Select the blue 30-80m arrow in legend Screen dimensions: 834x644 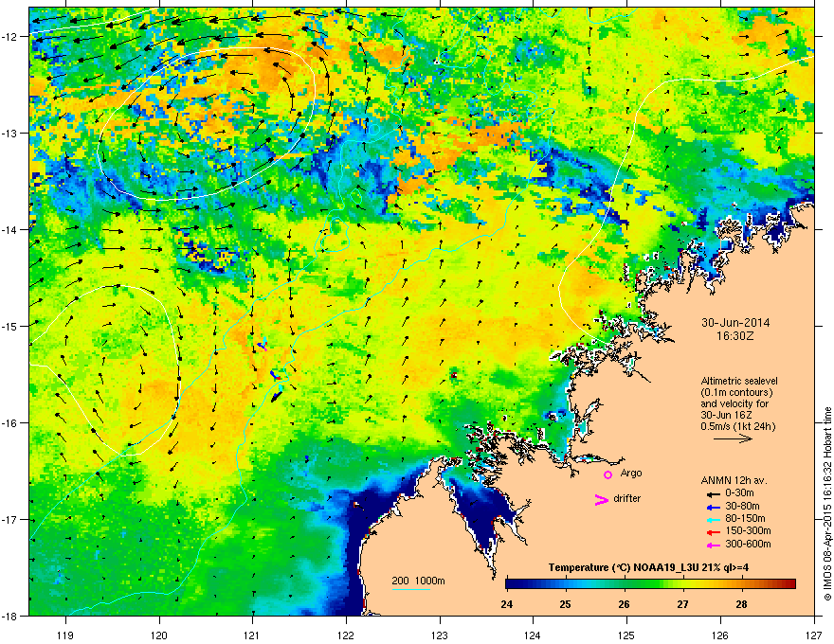[713, 507]
